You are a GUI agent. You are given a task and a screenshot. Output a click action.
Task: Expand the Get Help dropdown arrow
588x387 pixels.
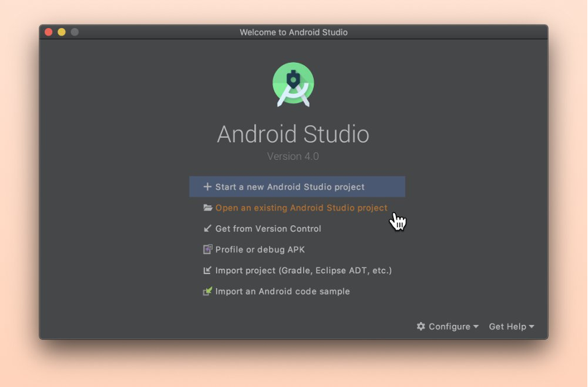click(531, 327)
